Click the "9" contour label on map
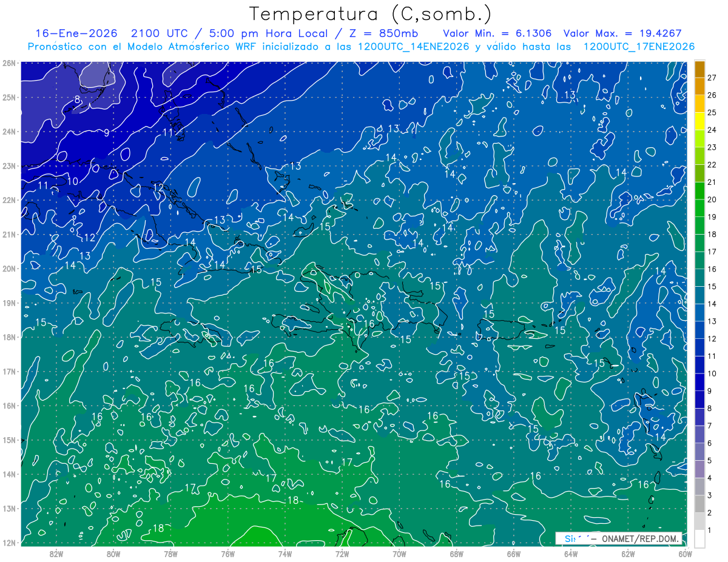728x562 pixels. (106, 132)
